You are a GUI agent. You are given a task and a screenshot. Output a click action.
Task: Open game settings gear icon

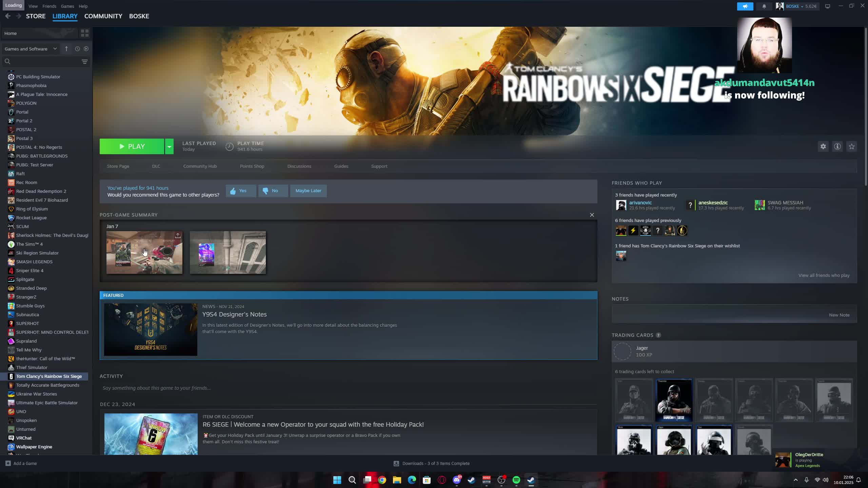point(823,146)
